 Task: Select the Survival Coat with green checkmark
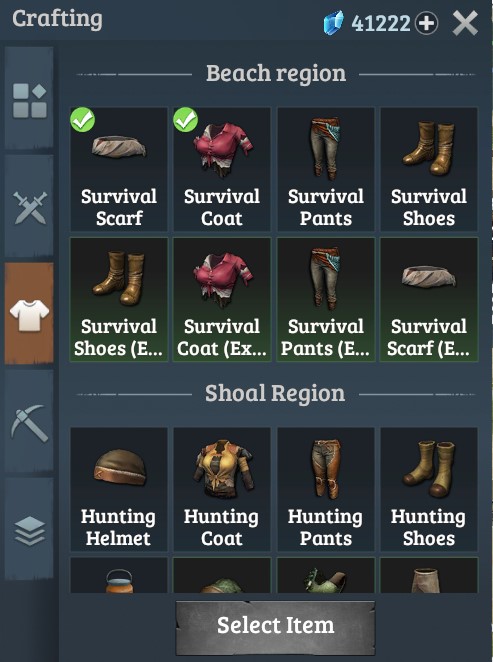pos(222,169)
